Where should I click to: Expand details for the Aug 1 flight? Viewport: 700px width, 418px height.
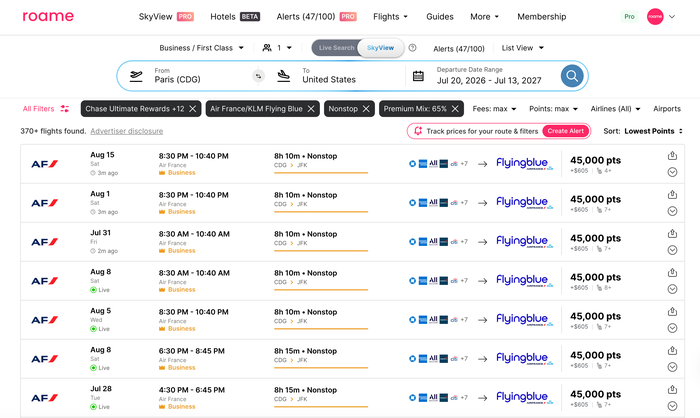[x=672, y=211]
